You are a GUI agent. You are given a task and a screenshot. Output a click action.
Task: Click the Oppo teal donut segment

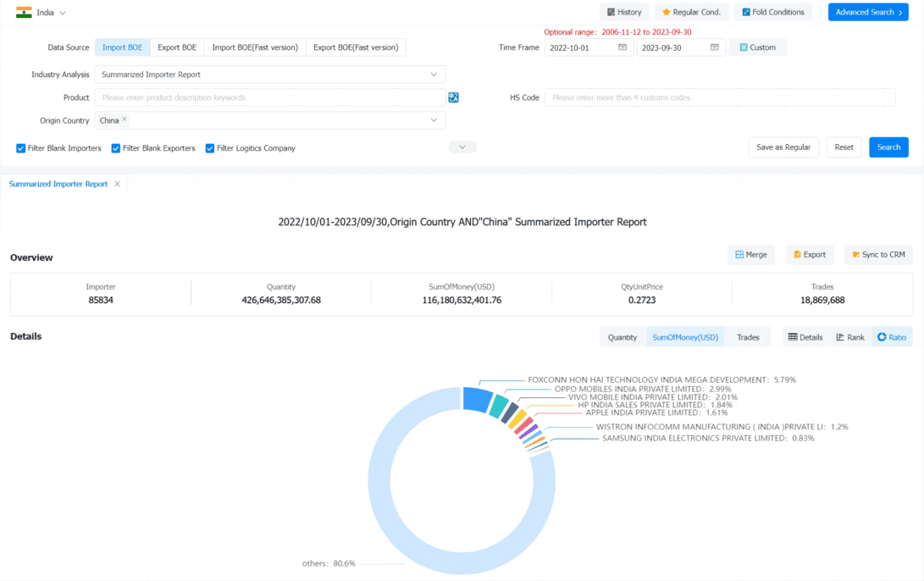tap(499, 406)
